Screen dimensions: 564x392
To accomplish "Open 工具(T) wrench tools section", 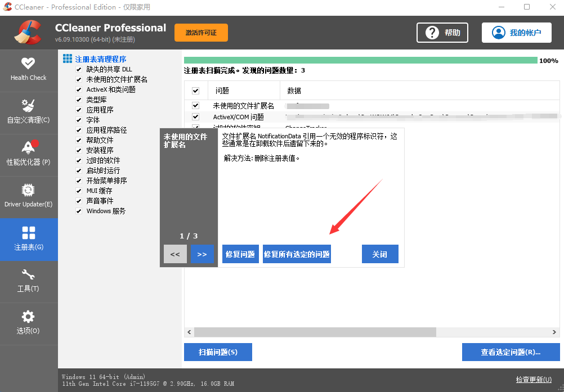I will pyautogui.click(x=28, y=281).
